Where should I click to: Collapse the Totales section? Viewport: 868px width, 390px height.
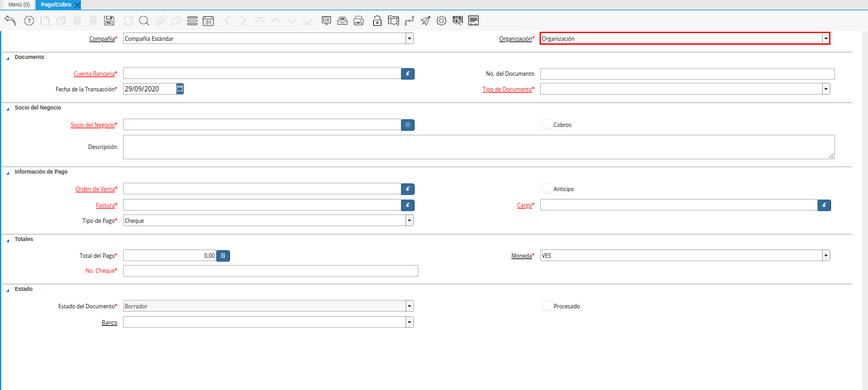point(8,240)
